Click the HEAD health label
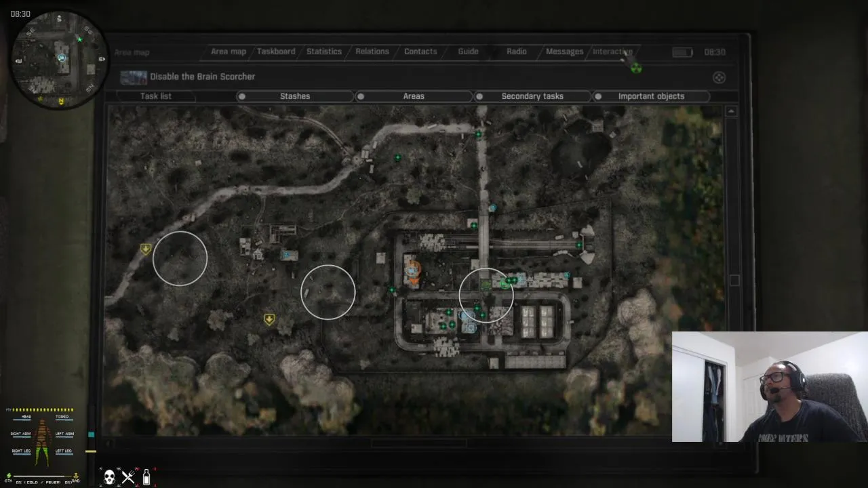 coord(26,418)
